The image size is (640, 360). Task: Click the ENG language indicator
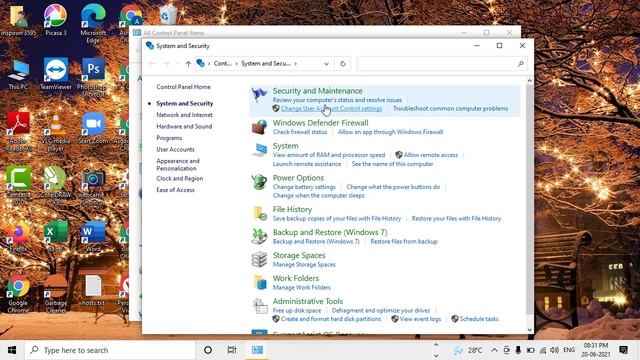point(569,350)
